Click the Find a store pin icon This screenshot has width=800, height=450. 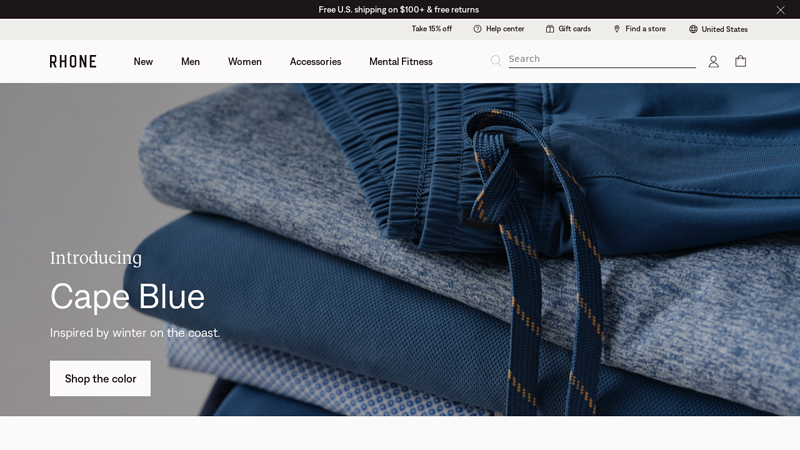(x=617, y=29)
